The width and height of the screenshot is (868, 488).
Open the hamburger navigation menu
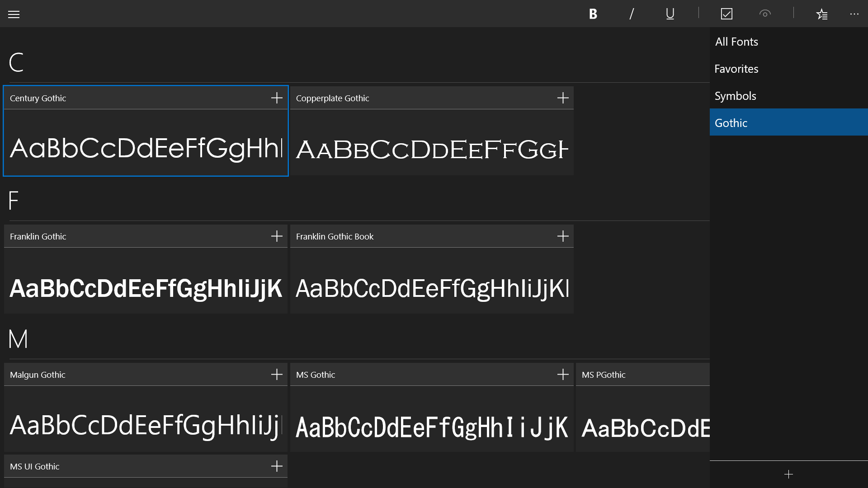14,14
